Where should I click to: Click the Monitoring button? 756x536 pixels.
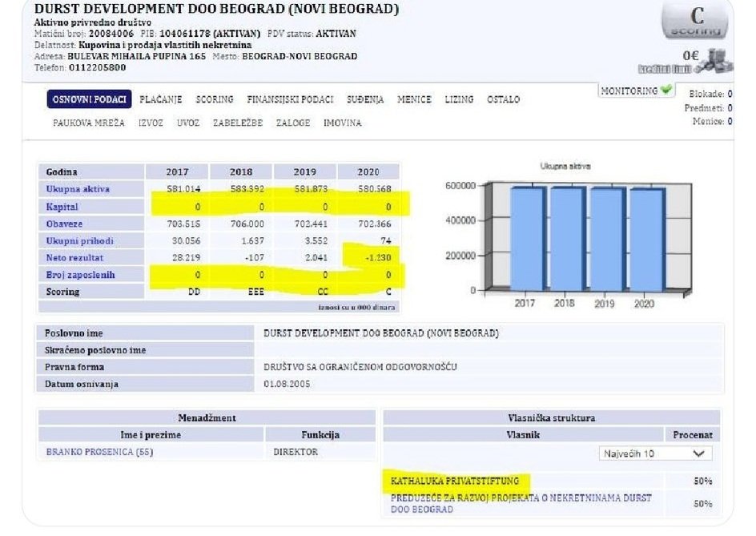pos(636,91)
